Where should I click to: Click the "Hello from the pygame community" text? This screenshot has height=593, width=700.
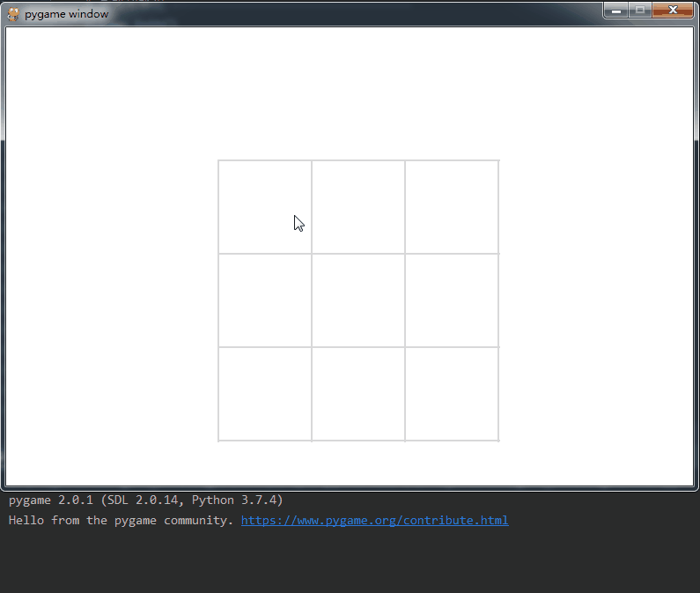click(x=121, y=520)
